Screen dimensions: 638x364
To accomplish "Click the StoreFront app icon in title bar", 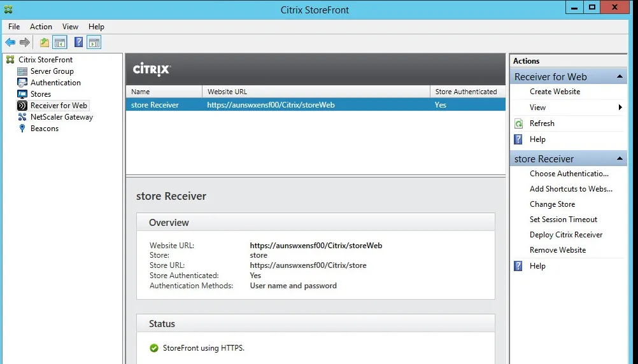I will tap(8, 9).
